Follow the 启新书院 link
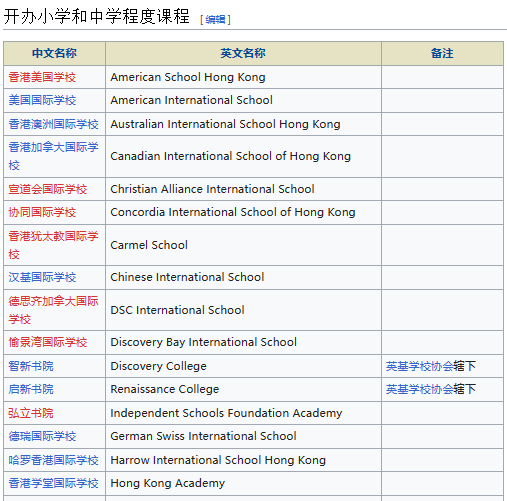 (x=31, y=389)
